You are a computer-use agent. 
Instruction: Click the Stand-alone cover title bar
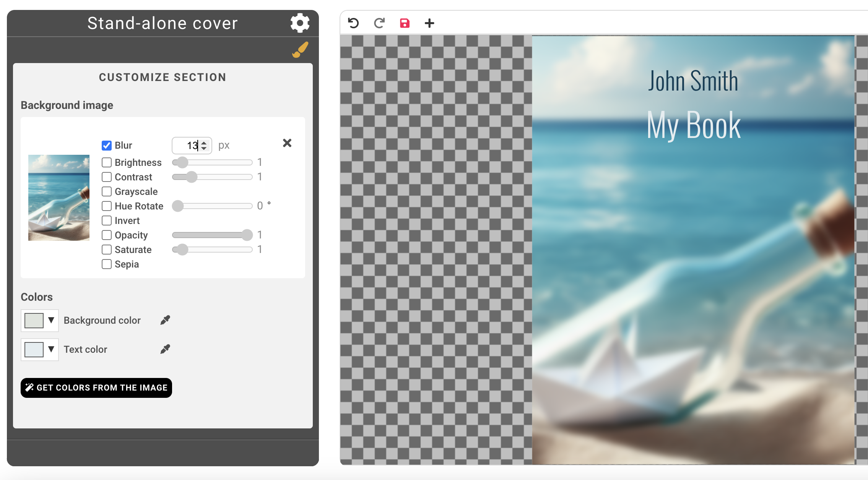point(162,23)
